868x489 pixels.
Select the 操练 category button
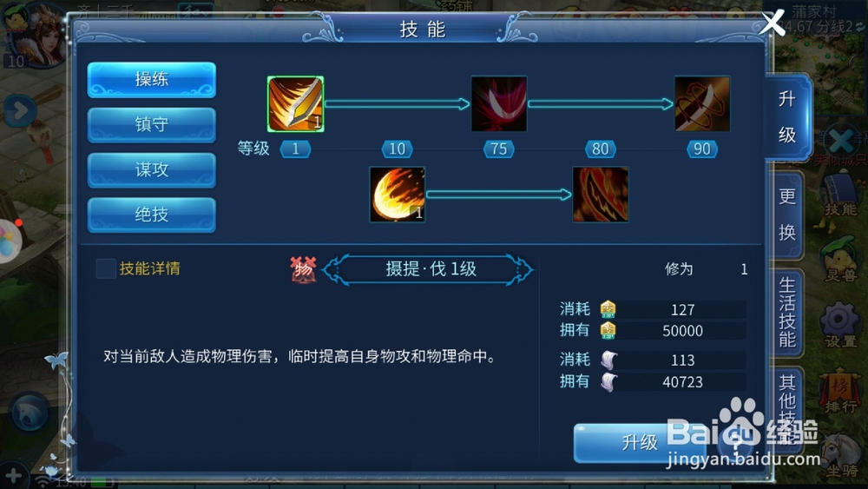[x=152, y=80]
